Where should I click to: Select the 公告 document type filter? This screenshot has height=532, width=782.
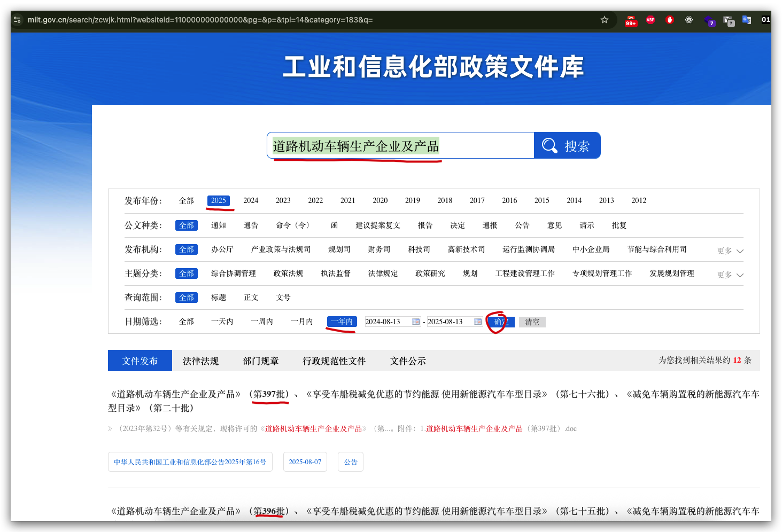522,225
